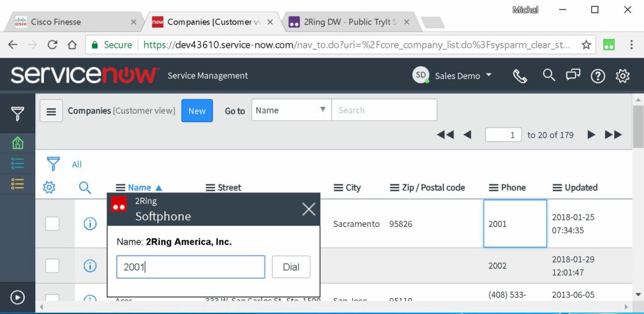Click the scroll down arrow at right
Image resolution: width=644 pixels, height=314 pixels.
coord(638,294)
